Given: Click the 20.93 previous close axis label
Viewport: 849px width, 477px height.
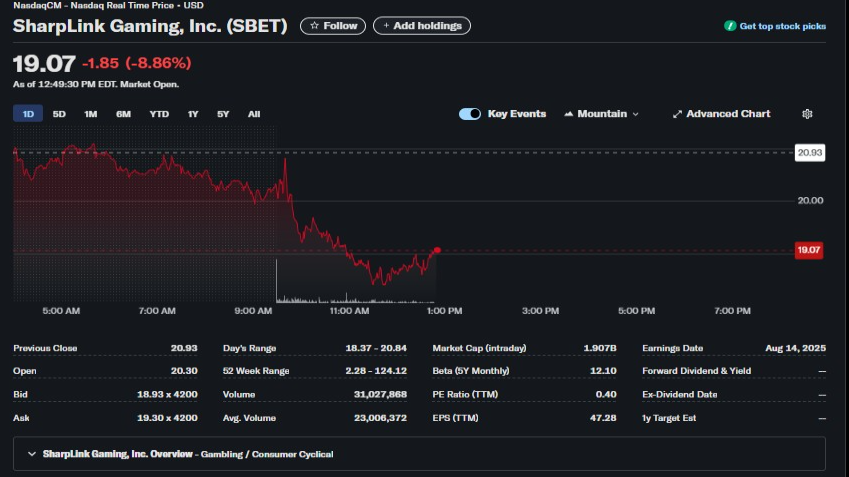Looking at the screenshot, I should [810, 153].
